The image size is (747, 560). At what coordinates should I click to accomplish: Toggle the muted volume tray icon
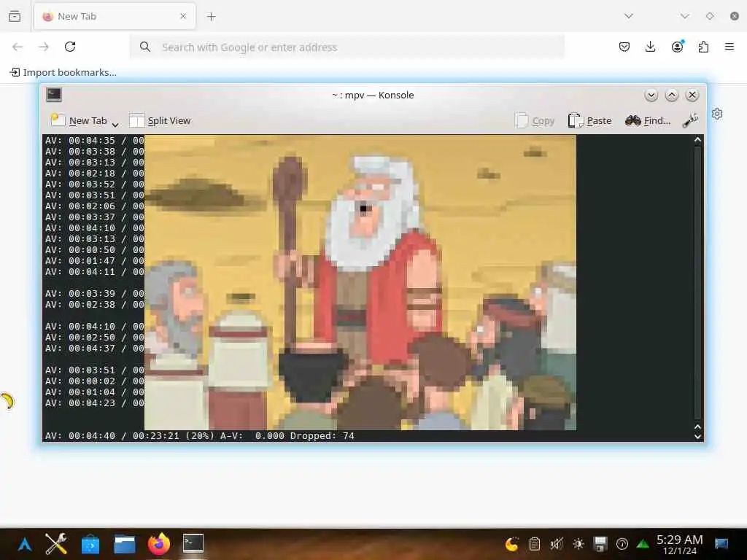click(557, 544)
